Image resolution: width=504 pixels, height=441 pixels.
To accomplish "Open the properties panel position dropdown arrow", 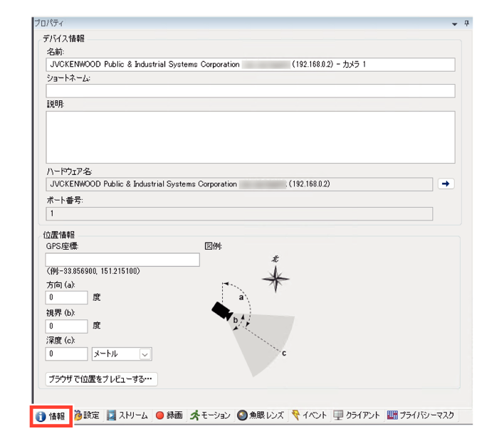I will click(455, 23).
